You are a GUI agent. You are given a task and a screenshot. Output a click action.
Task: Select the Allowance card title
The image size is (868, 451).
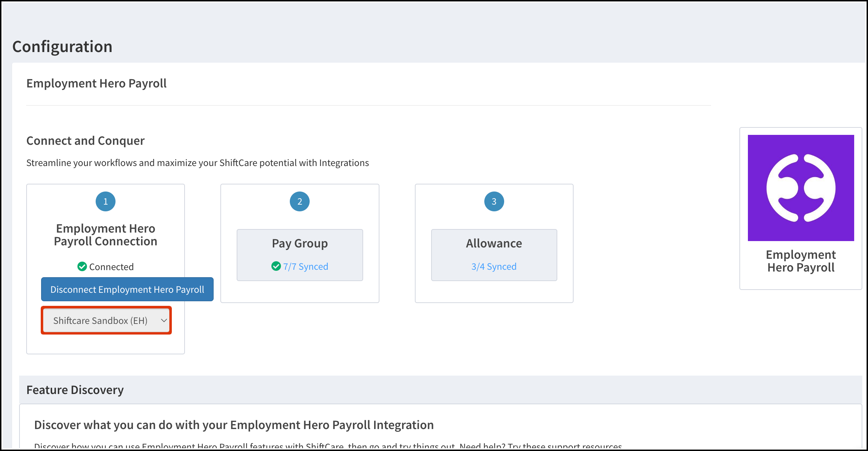pos(494,244)
